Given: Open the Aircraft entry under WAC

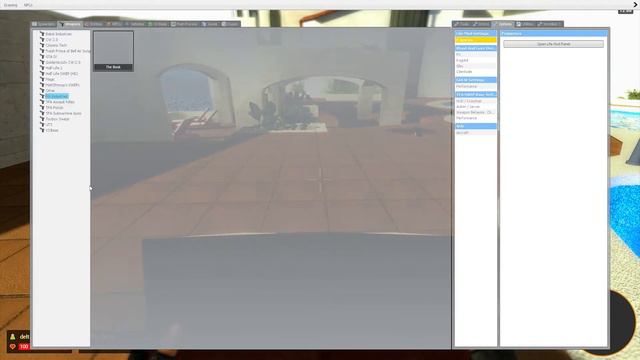Looking at the screenshot, I should 476,133.
